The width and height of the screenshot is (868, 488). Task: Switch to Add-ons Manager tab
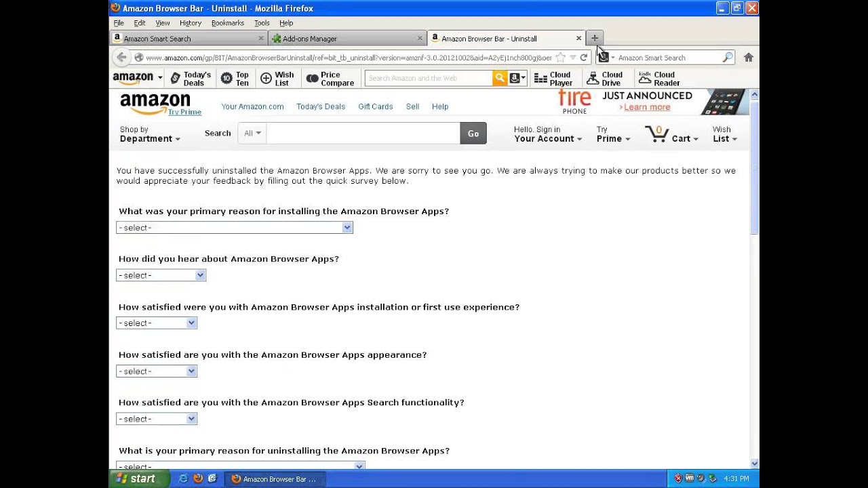coord(347,39)
